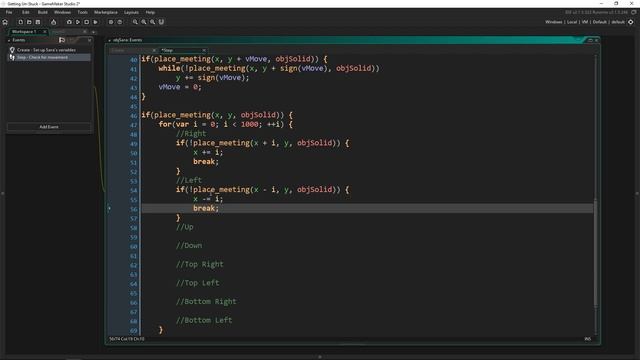Select the Step event row

(49, 58)
